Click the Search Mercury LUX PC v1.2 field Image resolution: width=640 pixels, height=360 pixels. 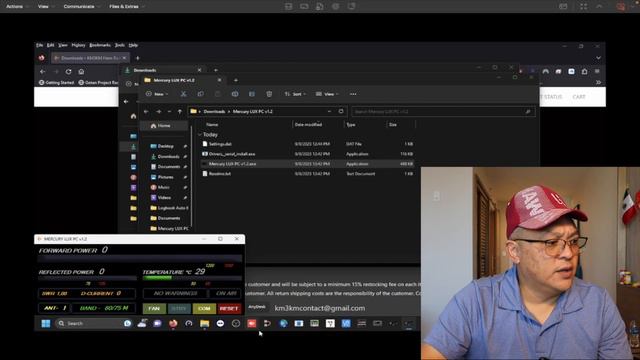click(443, 111)
